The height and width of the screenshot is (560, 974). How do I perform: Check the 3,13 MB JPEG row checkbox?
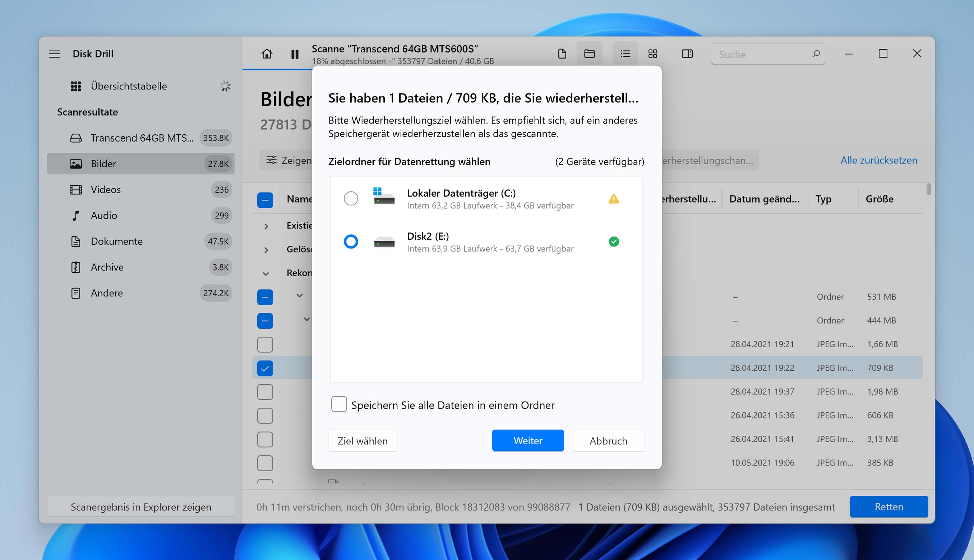(x=265, y=440)
